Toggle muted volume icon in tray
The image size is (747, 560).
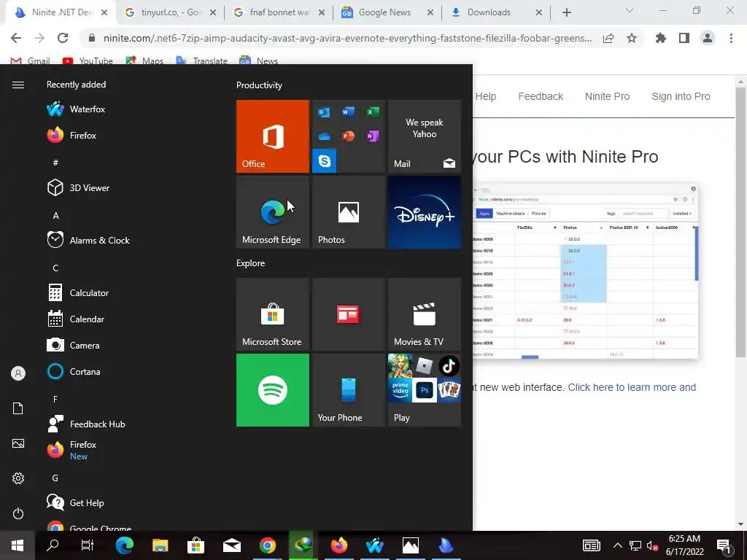[653, 545]
